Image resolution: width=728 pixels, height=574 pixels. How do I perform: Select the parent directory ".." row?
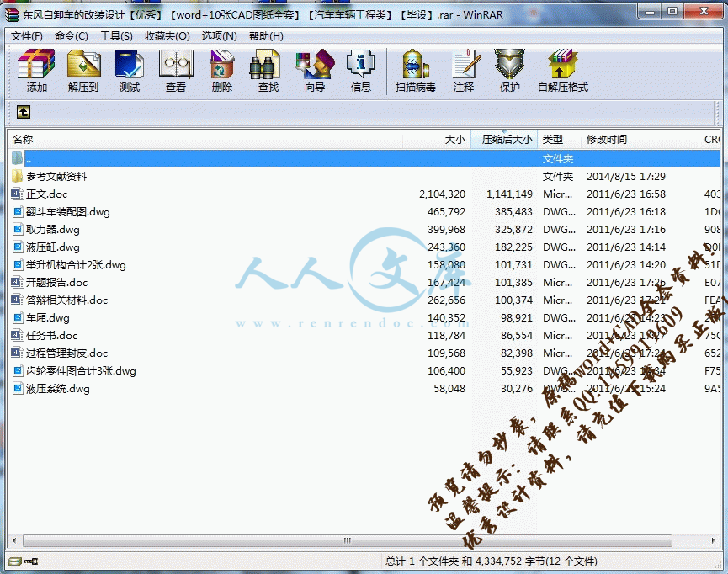coord(364,159)
